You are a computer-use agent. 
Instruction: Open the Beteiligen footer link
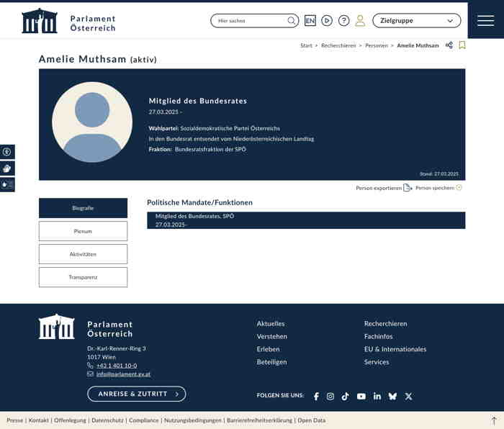coord(271,362)
